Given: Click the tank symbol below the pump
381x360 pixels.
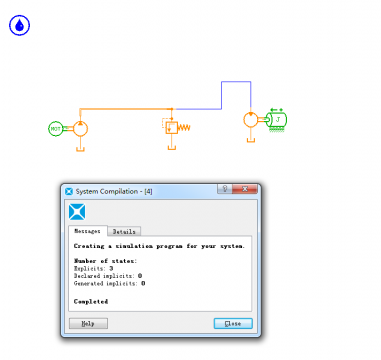Looking at the screenshot, I should (80, 149).
